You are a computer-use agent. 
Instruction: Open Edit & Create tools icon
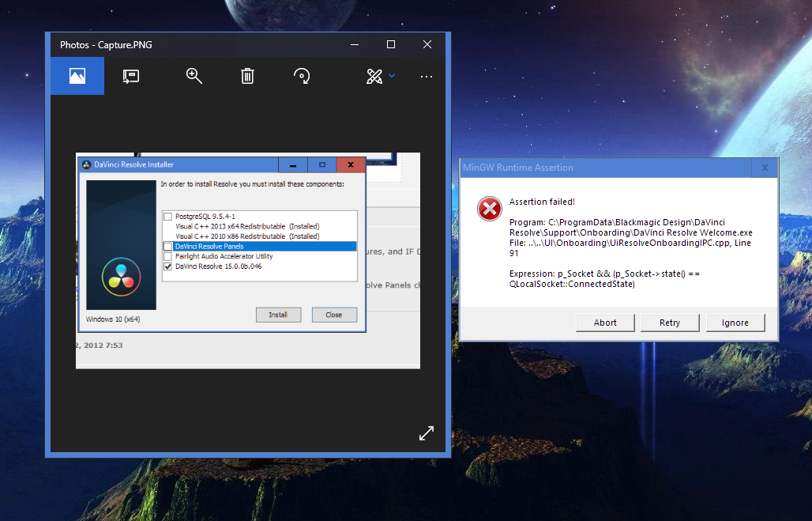click(374, 76)
